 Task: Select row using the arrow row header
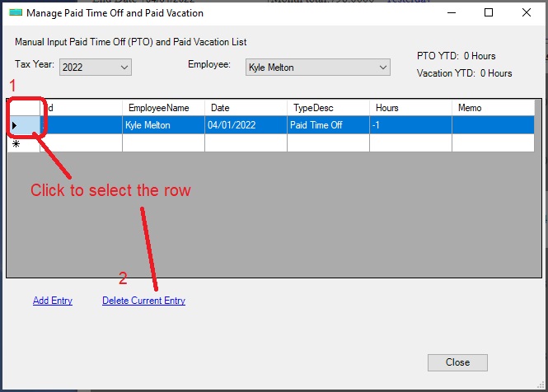(x=24, y=125)
